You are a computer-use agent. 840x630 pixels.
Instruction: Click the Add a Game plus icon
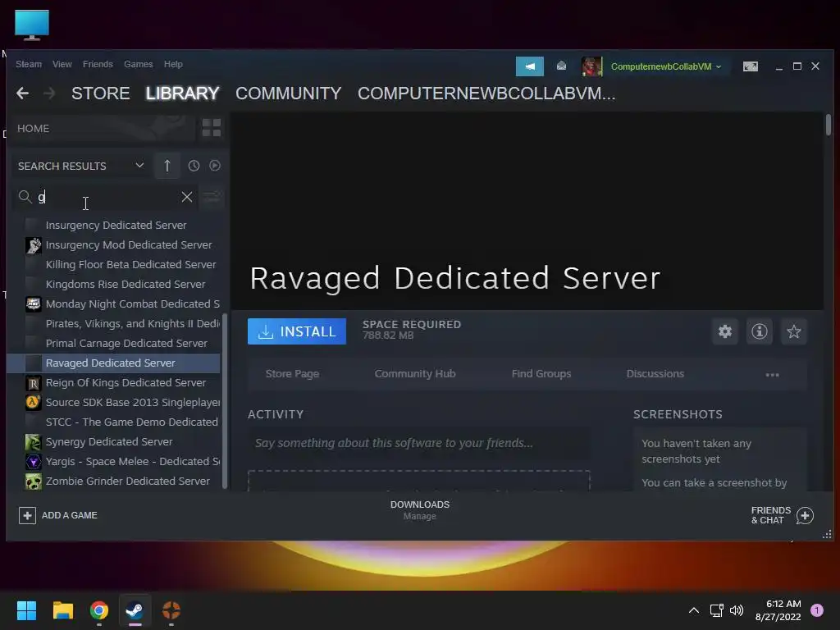pyautogui.click(x=27, y=515)
